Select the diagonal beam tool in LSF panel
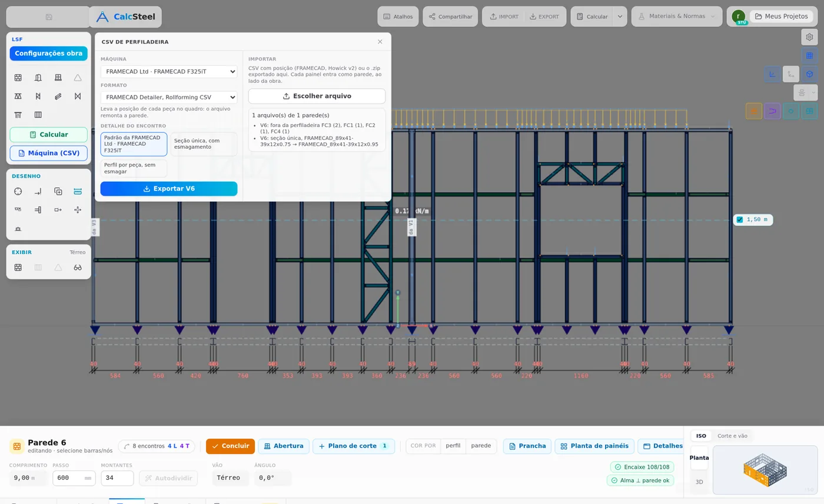 pyautogui.click(x=58, y=96)
